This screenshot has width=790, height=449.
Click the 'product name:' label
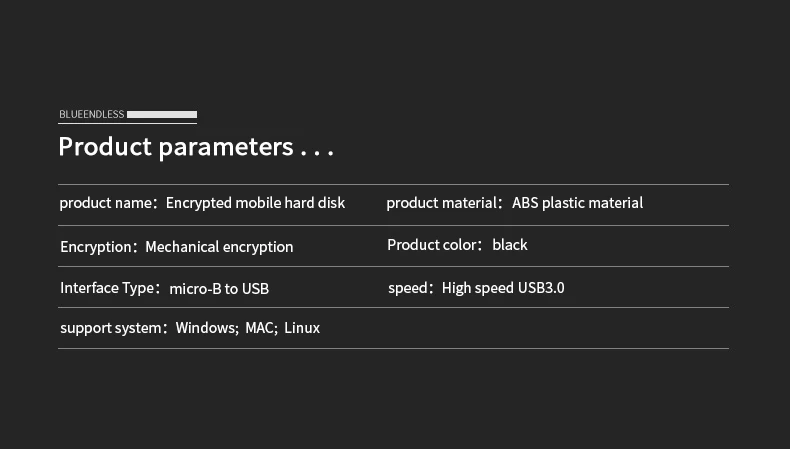pos(108,203)
